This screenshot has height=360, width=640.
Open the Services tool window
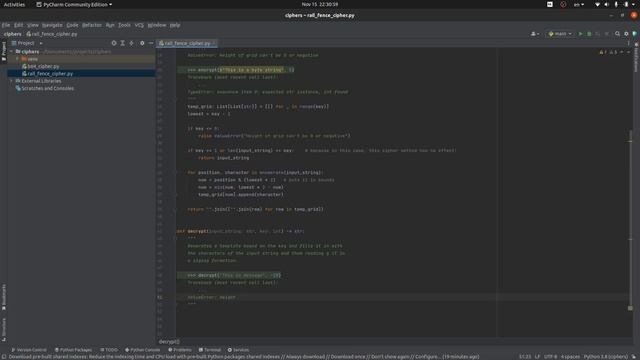click(x=238, y=350)
